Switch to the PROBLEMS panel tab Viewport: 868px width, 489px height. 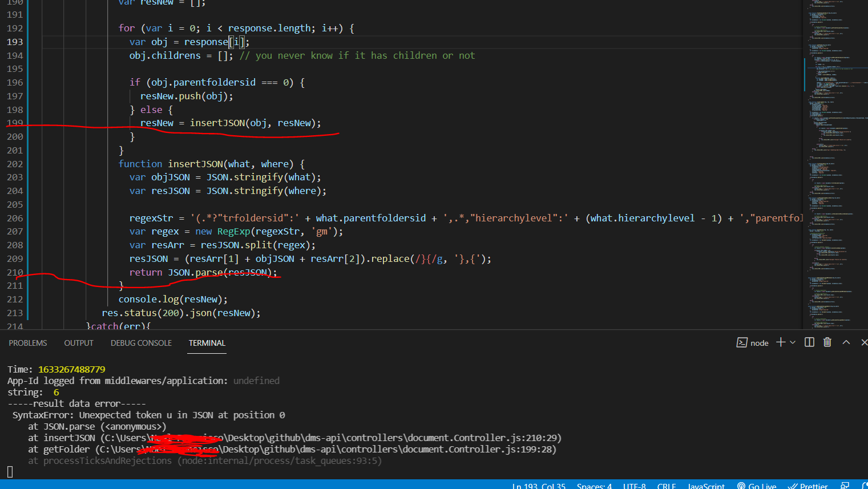pos(28,343)
